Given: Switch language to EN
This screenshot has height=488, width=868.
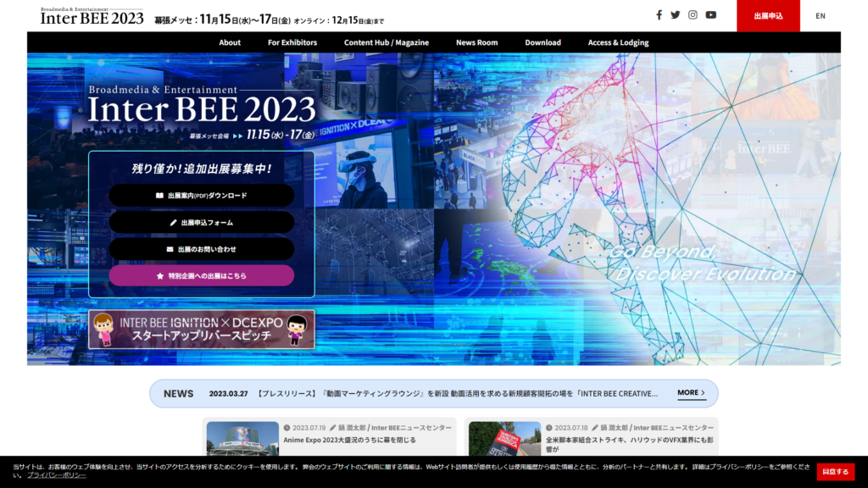Looking at the screenshot, I should [x=821, y=15].
